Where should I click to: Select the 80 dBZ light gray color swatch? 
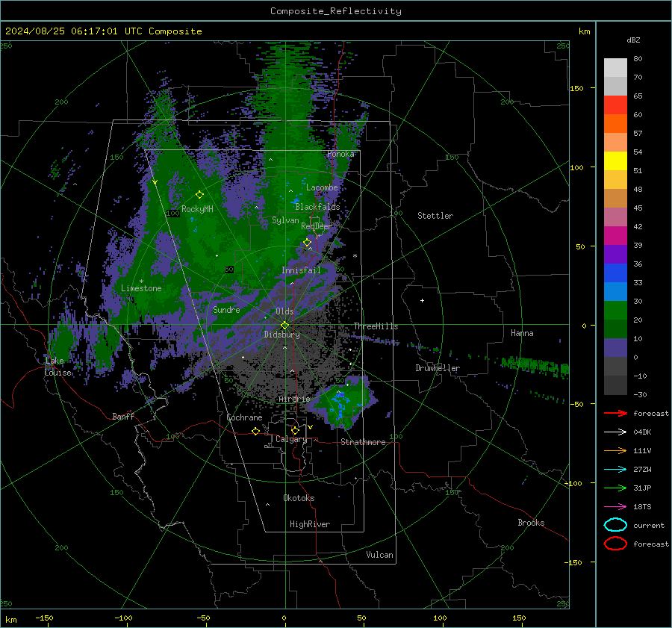pos(615,67)
